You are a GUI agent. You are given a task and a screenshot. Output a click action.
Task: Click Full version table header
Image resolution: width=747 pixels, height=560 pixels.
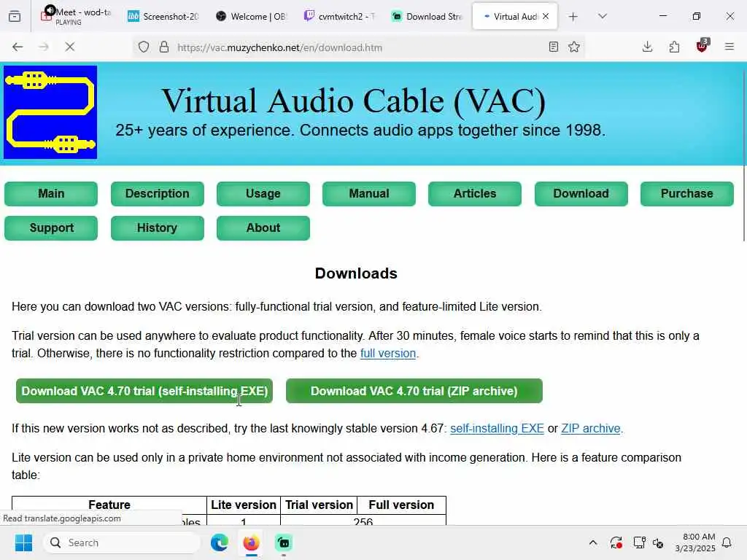point(401,505)
